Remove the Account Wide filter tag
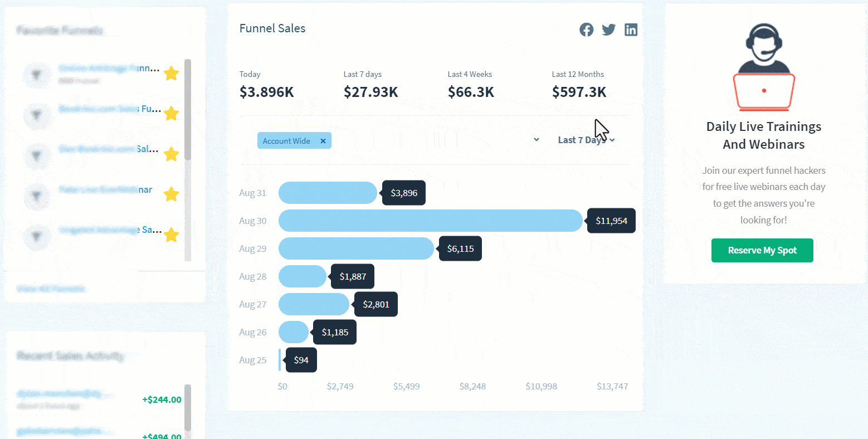This screenshot has width=868, height=439. point(323,141)
